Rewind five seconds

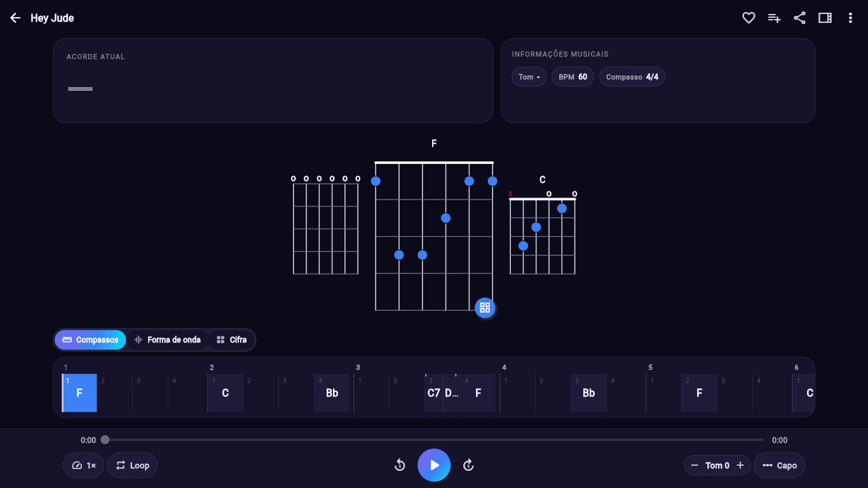coord(400,465)
